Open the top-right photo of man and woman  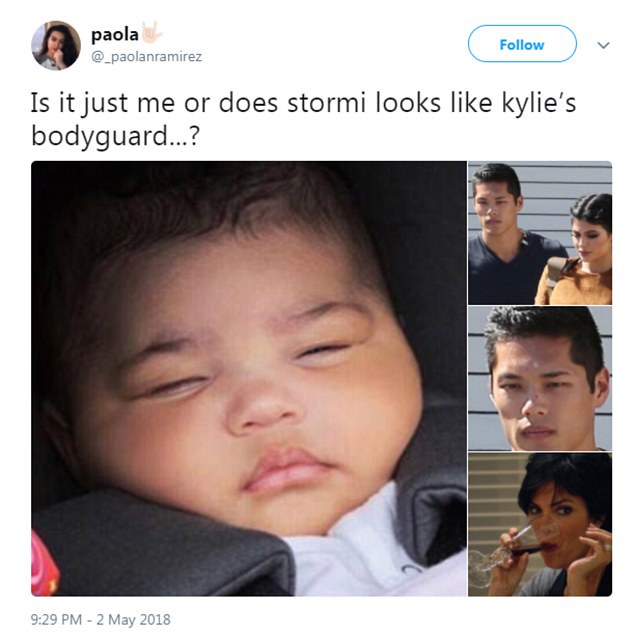point(540,233)
